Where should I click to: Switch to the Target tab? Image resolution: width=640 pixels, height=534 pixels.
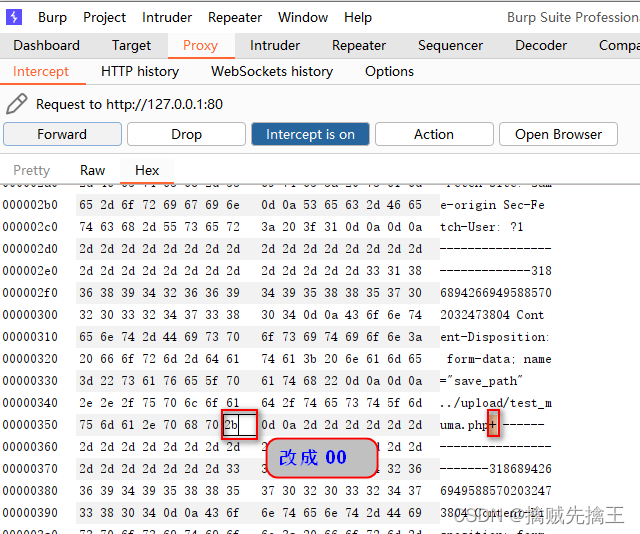[131, 45]
